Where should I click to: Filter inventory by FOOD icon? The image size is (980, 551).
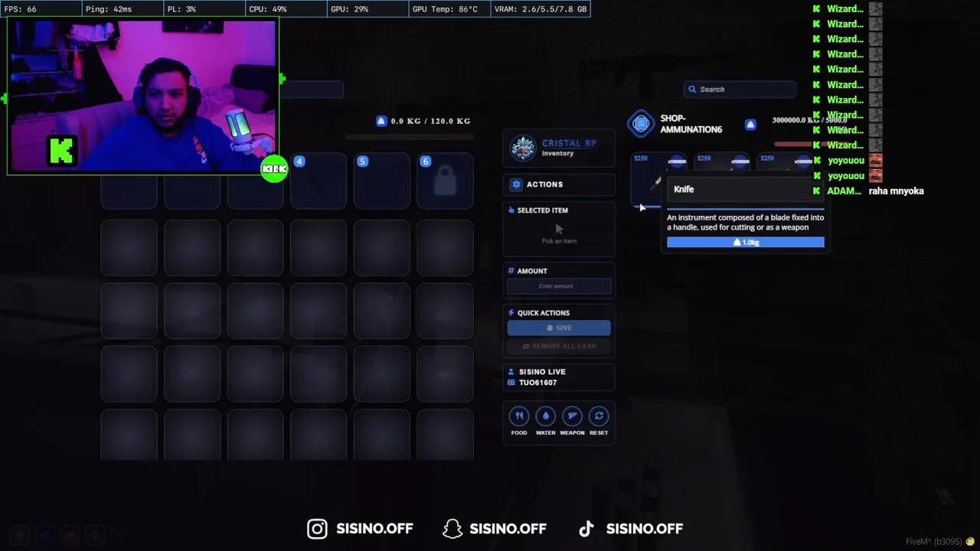tap(519, 416)
